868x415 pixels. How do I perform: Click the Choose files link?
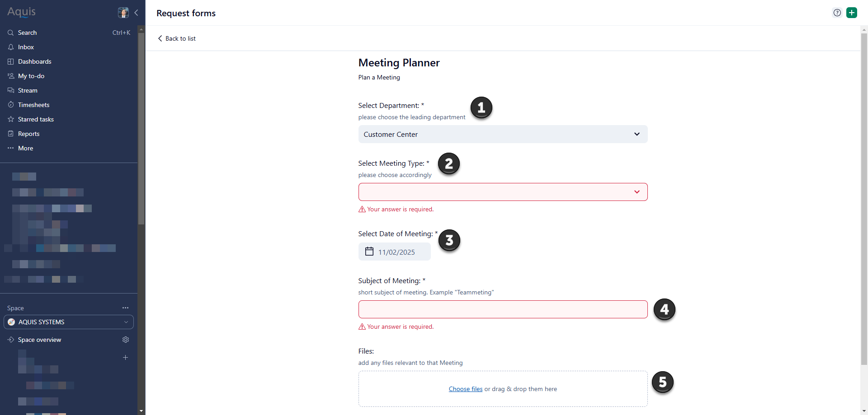[466, 389]
